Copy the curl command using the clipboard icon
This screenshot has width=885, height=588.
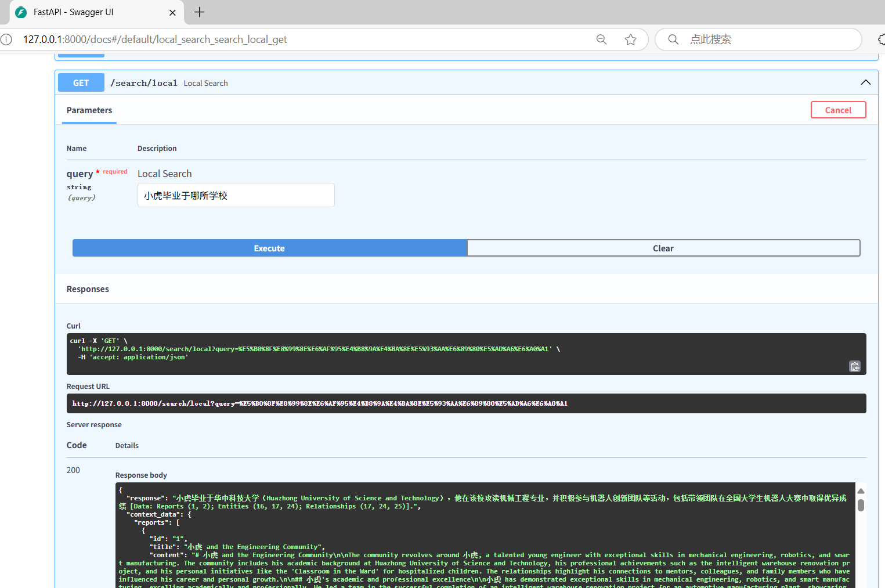[x=855, y=366]
